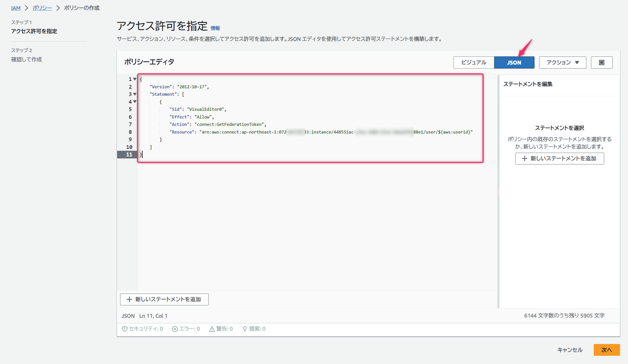628x364 pixels.
Task: Click 新しいステートメントを追加 below editor
Action: (x=164, y=299)
